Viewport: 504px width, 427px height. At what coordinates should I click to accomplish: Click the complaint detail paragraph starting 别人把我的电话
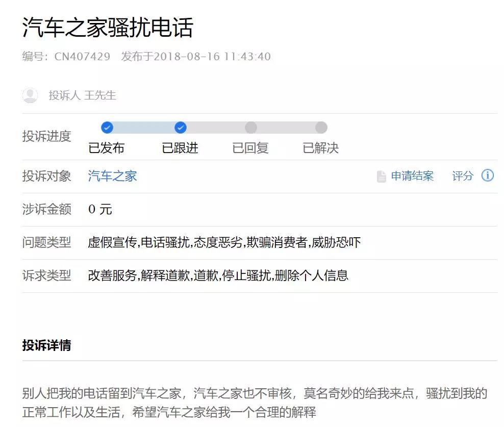tap(255, 403)
